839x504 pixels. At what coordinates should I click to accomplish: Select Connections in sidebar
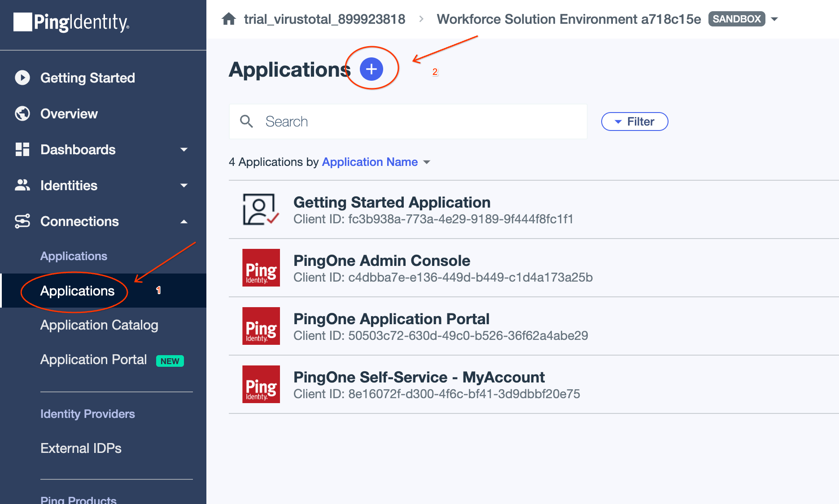coord(79,221)
